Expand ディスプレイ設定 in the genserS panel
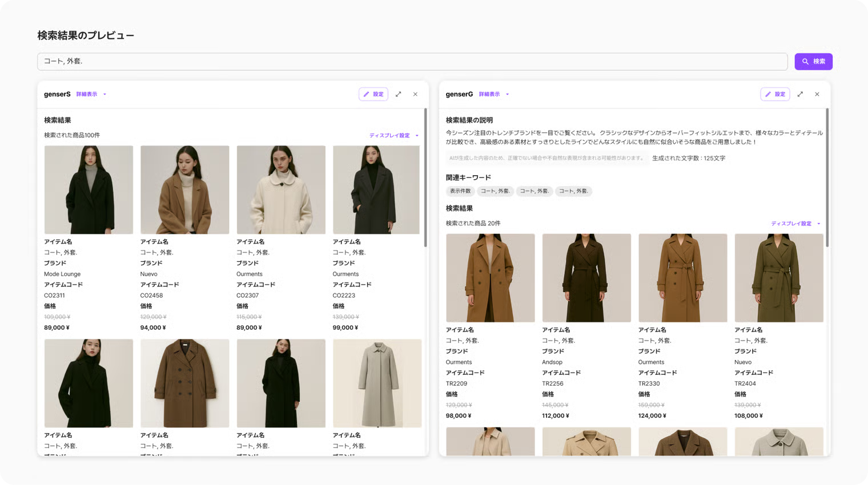Image resolution: width=868 pixels, height=485 pixels. 393,136
